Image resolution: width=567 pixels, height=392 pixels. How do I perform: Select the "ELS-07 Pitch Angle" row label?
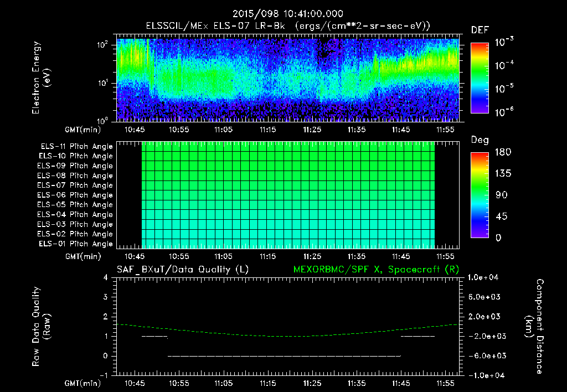[75, 185]
